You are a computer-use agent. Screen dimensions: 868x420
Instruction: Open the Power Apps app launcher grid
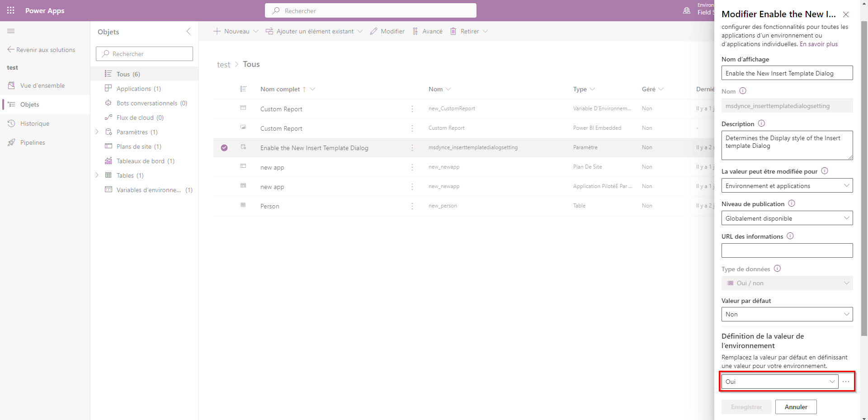(10, 10)
